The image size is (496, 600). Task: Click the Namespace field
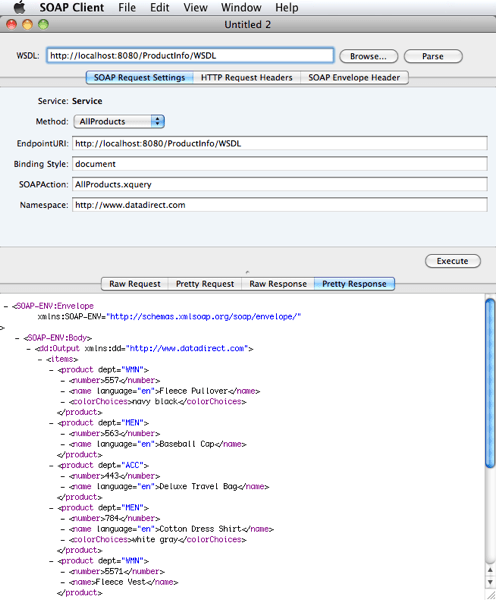[x=280, y=205]
